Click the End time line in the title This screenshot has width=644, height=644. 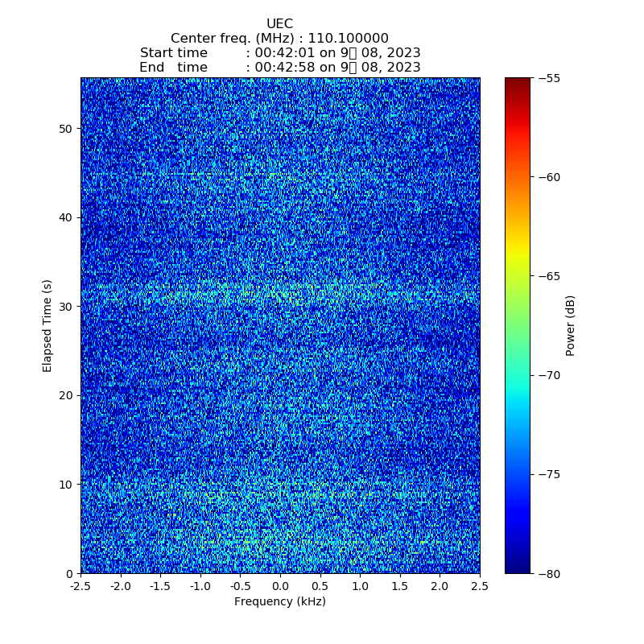pyautogui.click(x=279, y=68)
